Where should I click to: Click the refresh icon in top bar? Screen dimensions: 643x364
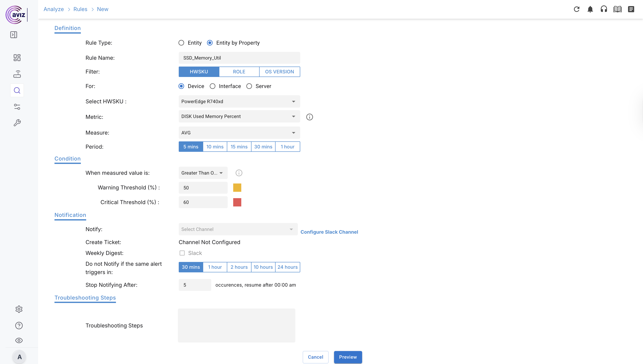(576, 9)
